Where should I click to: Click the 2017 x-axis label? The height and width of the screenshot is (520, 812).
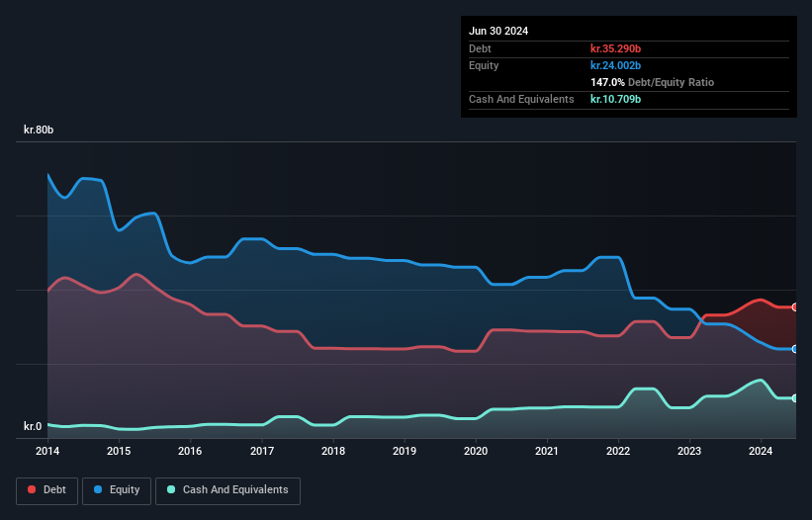point(262,451)
